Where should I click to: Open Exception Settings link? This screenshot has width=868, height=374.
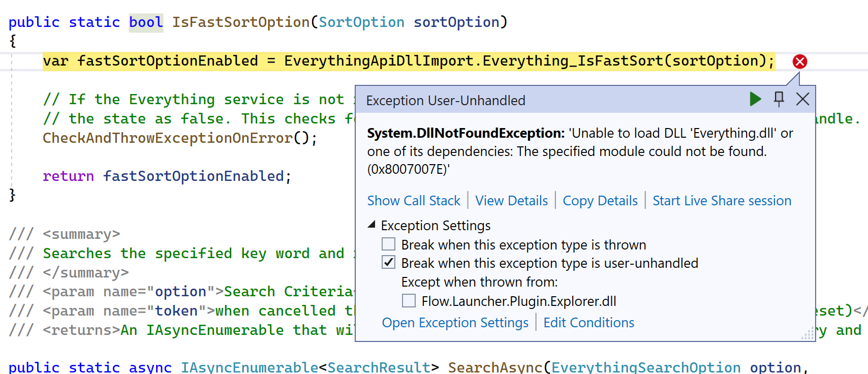[x=455, y=323]
